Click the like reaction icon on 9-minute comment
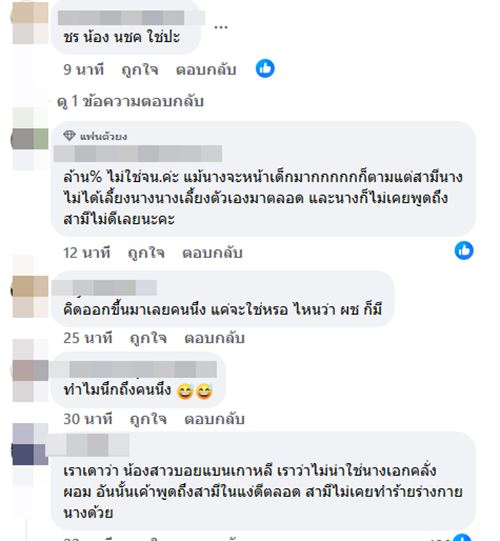 point(265,68)
